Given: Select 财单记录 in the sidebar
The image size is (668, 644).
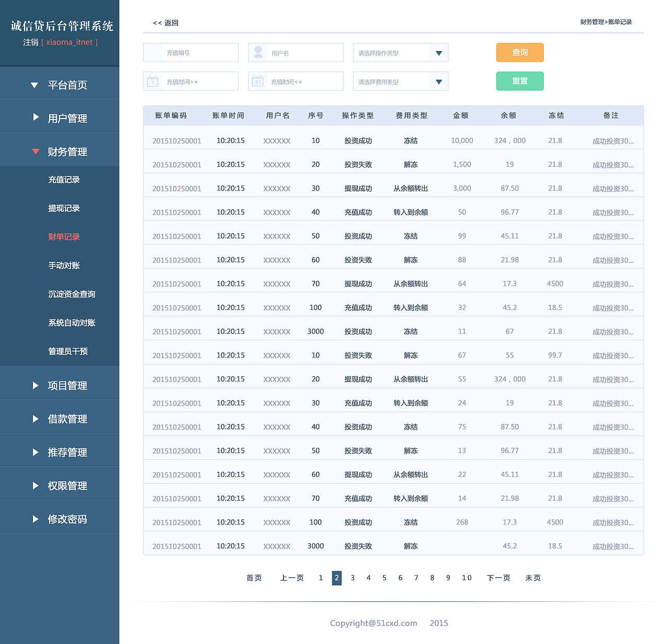Looking at the screenshot, I should (64, 236).
